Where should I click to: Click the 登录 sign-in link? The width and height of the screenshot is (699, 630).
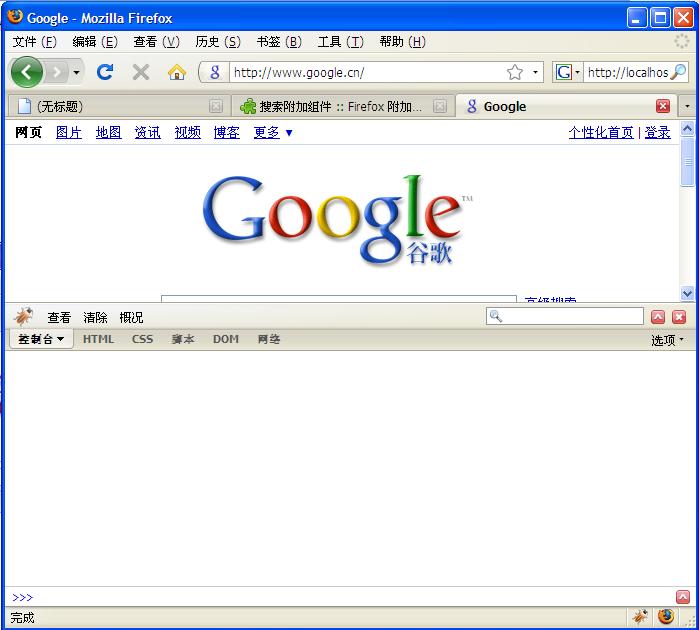point(657,132)
